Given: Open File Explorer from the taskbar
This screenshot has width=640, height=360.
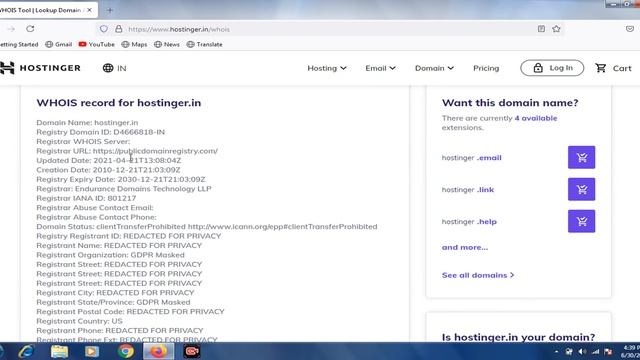Looking at the screenshot, I should [x=60, y=351].
